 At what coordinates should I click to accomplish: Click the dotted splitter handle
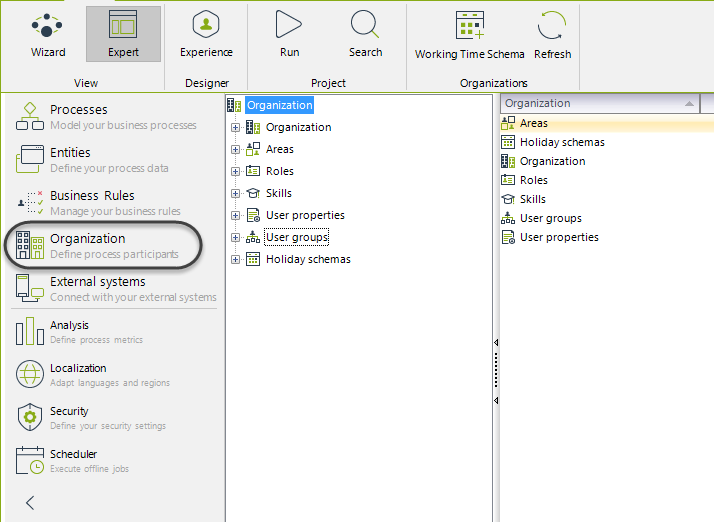(496, 371)
